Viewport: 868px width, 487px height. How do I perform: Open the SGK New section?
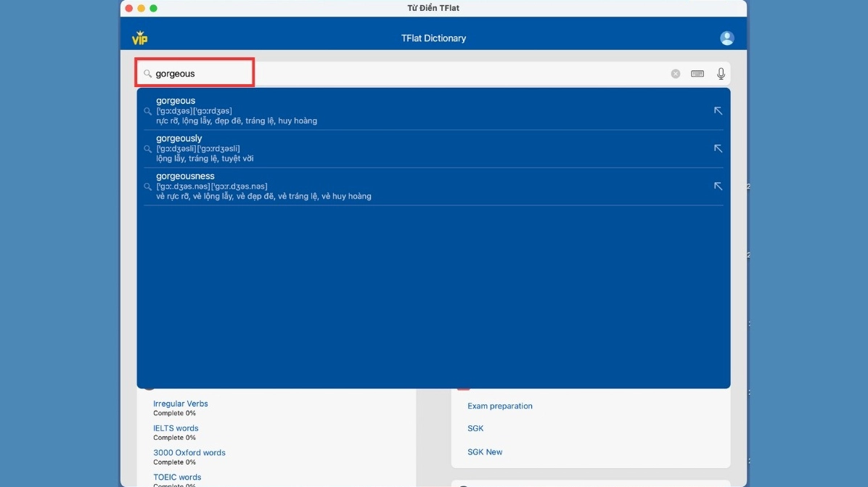[484, 451]
